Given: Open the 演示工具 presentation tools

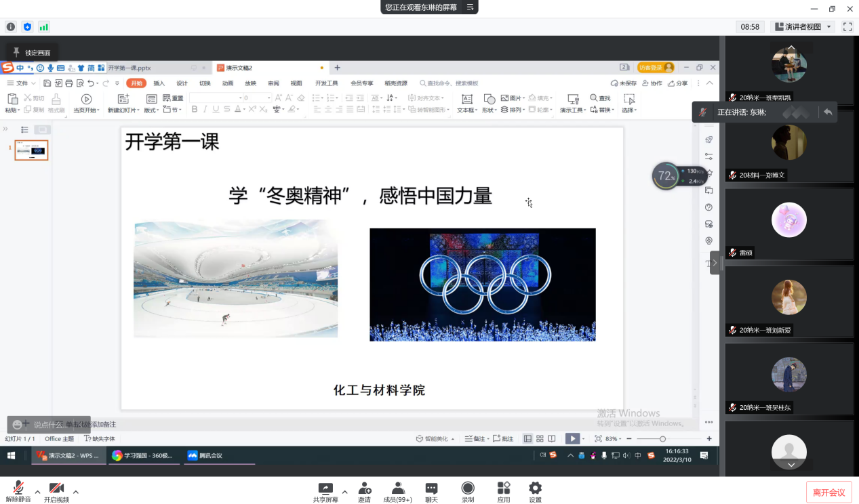Looking at the screenshot, I should [x=574, y=104].
